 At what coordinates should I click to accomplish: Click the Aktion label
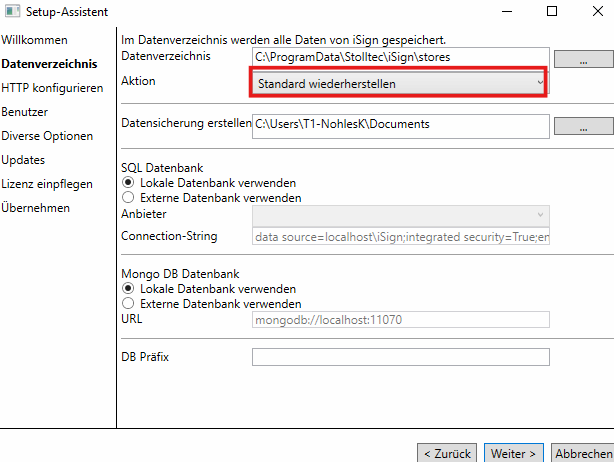pyautogui.click(x=138, y=81)
